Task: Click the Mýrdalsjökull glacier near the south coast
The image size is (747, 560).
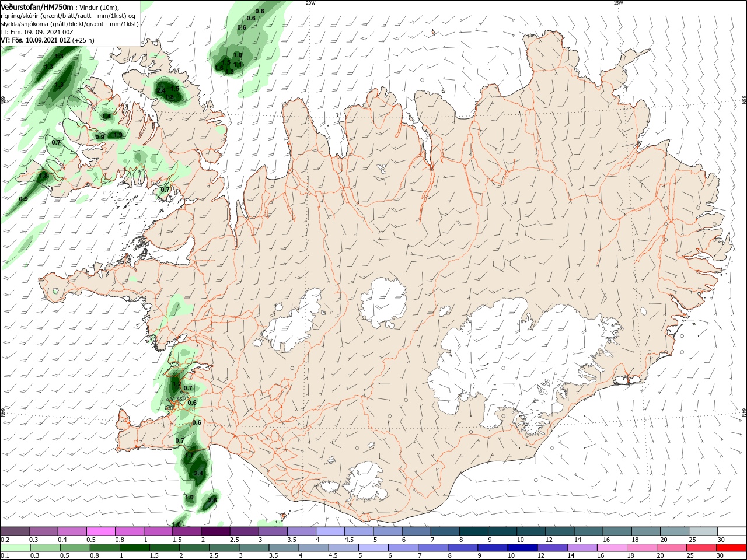Action: pos(365,482)
